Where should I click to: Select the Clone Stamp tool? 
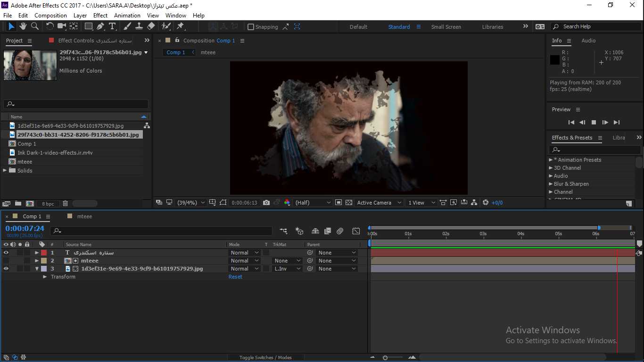[139, 26]
